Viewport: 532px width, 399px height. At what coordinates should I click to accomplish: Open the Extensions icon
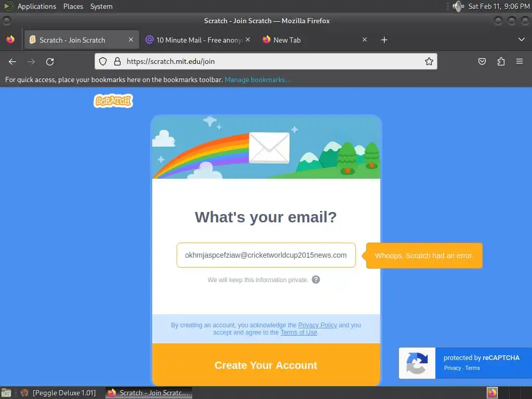click(x=501, y=61)
